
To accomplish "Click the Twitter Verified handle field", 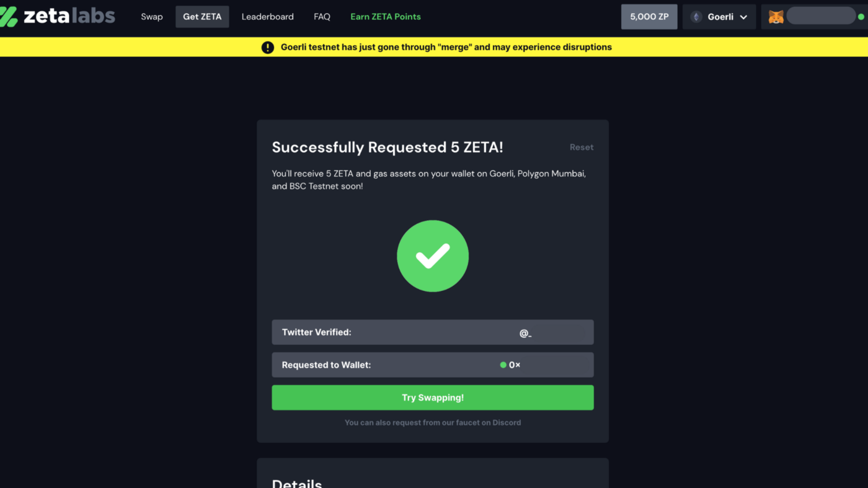I will (x=525, y=333).
